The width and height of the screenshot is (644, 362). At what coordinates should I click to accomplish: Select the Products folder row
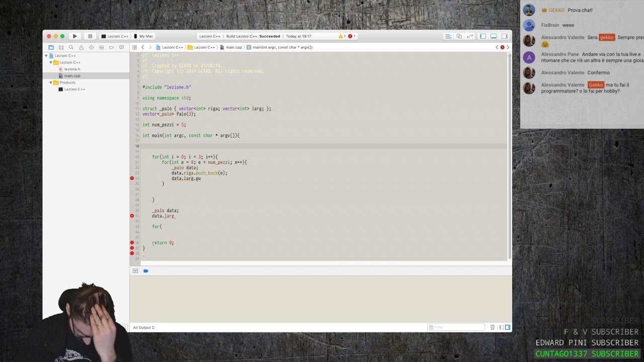(86, 82)
